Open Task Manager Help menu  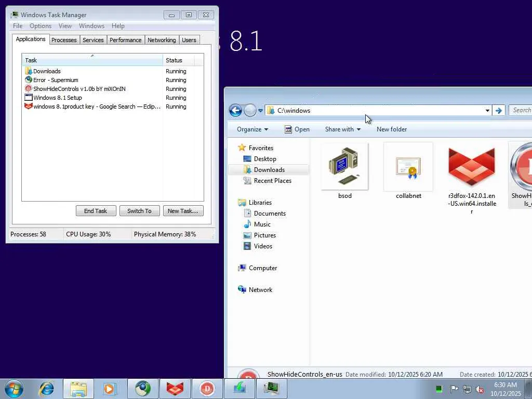pos(118,26)
